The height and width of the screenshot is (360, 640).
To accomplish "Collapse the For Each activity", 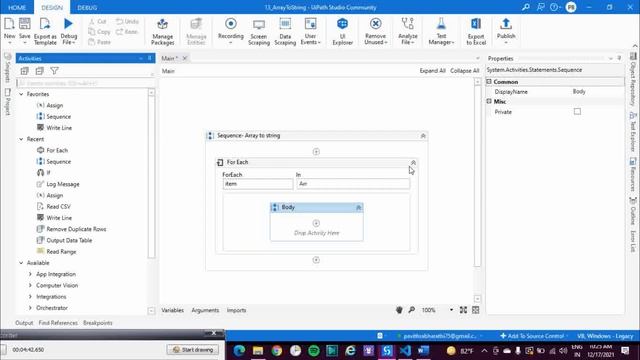I will 413,162.
